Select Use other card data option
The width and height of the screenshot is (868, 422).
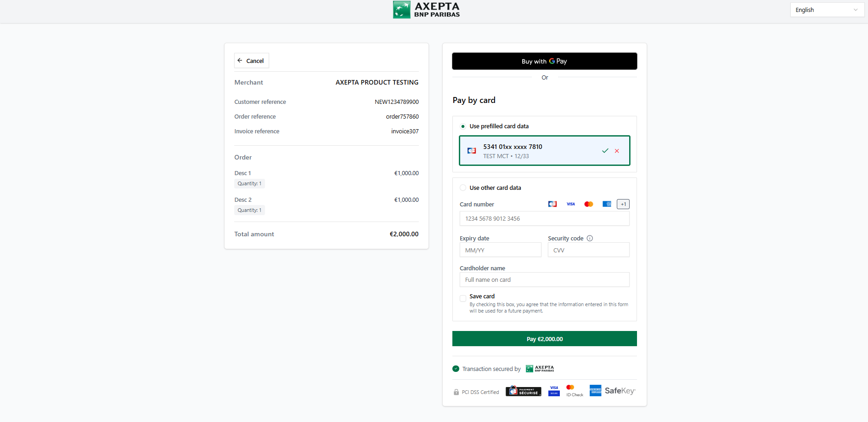point(463,188)
